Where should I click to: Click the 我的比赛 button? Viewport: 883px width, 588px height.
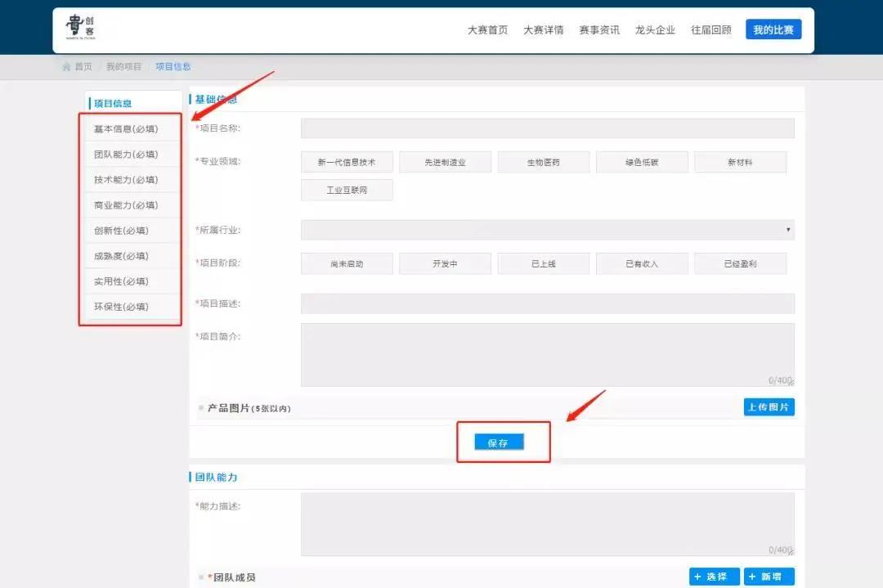pos(773,29)
